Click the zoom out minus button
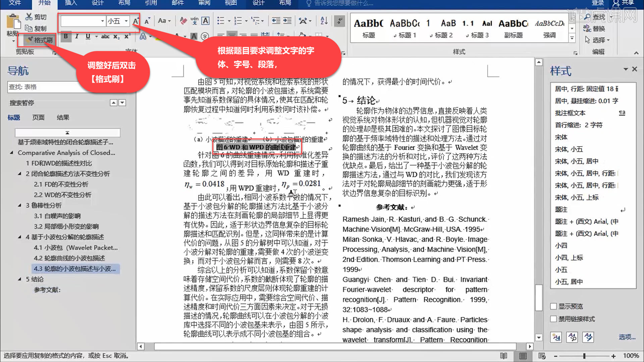Screen dimensions: 644x362 (556, 356)
